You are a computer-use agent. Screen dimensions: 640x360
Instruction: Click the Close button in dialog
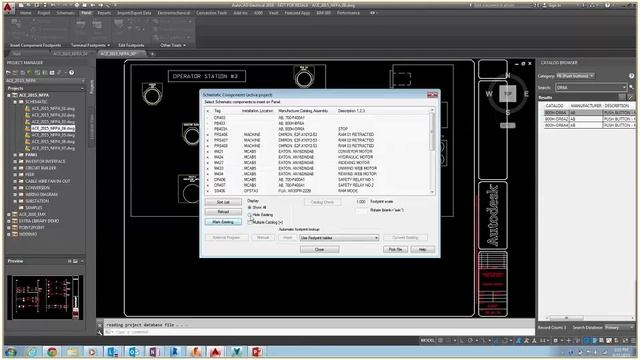[320, 249]
